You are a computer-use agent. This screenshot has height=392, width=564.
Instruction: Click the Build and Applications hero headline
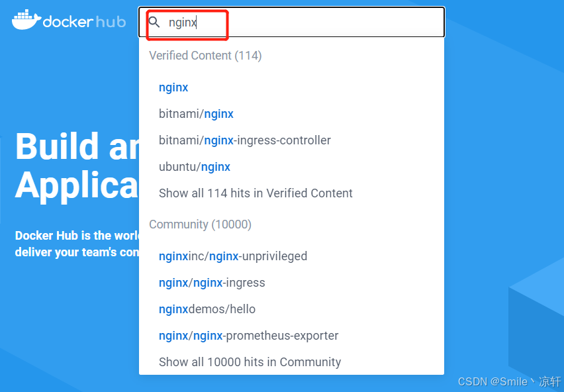pos(77,166)
